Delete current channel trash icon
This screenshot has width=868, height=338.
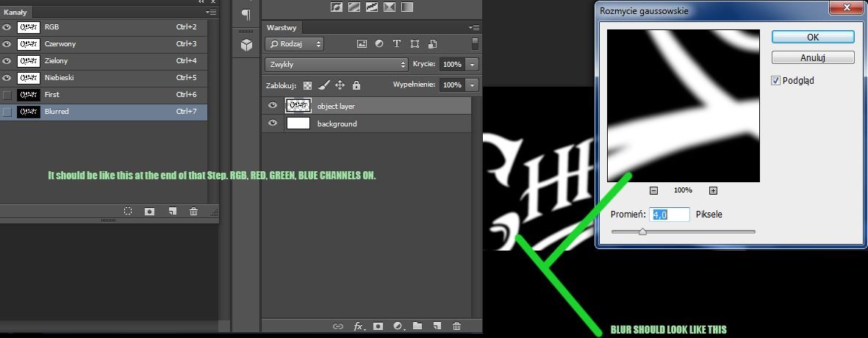click(193, 211)
